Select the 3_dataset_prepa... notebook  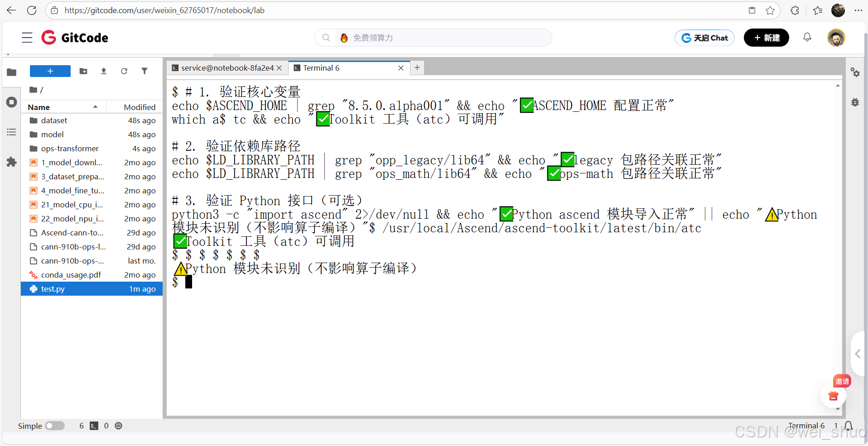(92, 177)
